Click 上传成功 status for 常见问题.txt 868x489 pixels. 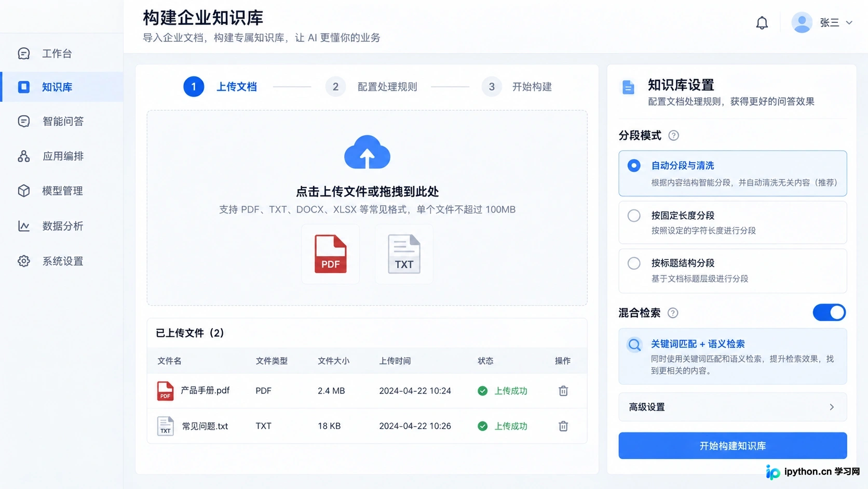[x=503, y=426]
